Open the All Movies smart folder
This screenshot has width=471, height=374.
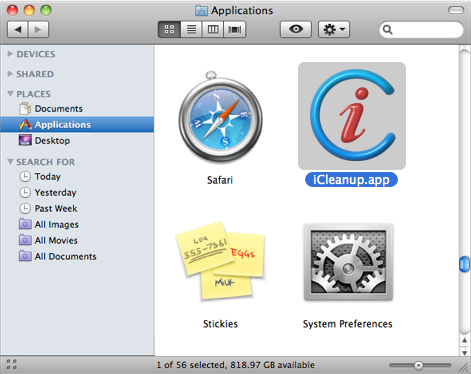pos(77,240)
